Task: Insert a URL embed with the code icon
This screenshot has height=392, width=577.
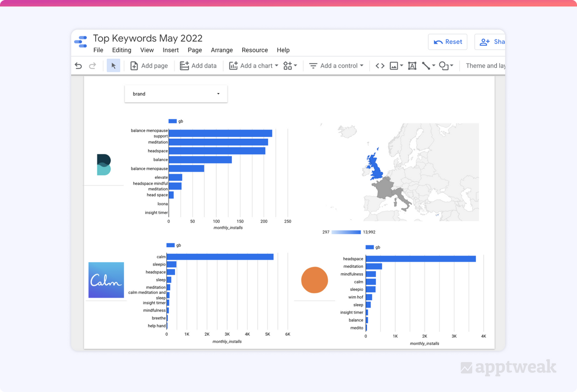Action: (x=380, y=66)
